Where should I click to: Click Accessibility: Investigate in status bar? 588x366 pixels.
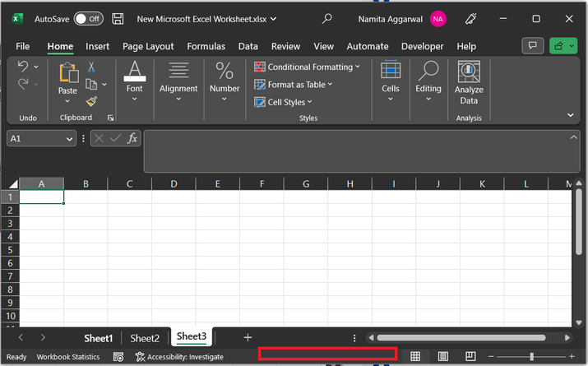(179, 357)
